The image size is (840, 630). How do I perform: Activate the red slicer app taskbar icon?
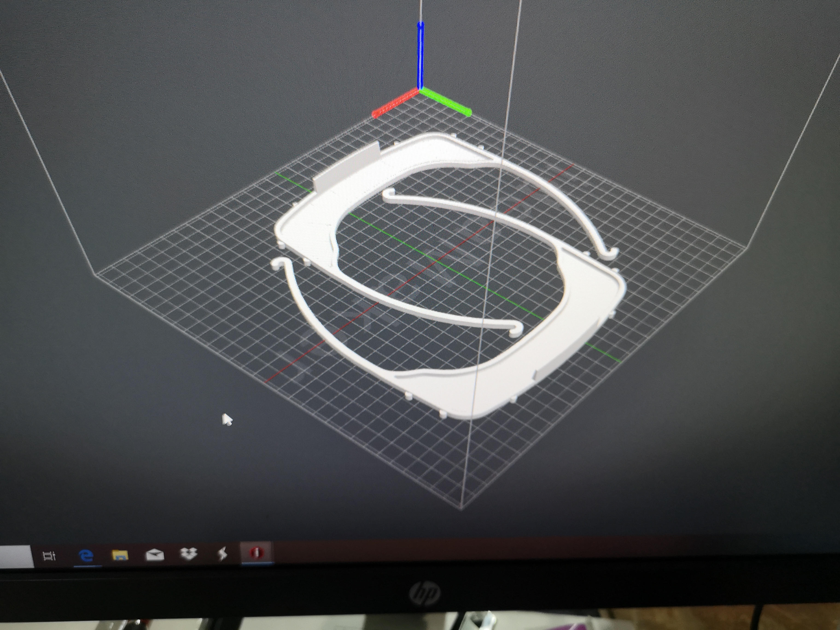tap(257, 553)
